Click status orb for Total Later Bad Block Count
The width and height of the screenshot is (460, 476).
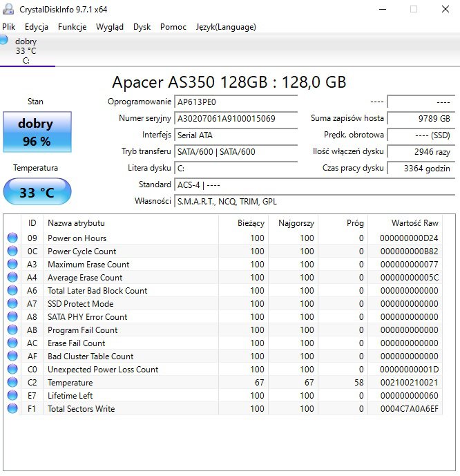click(12, 290)
